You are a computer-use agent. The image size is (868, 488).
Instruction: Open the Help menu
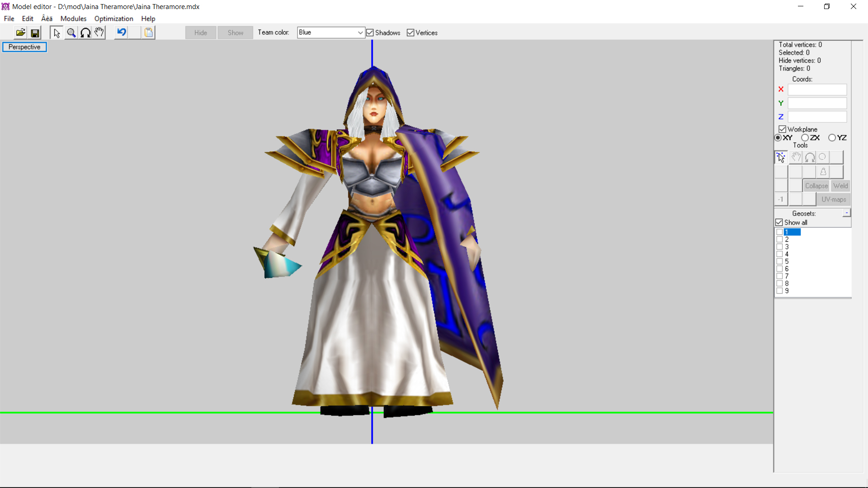148,19
